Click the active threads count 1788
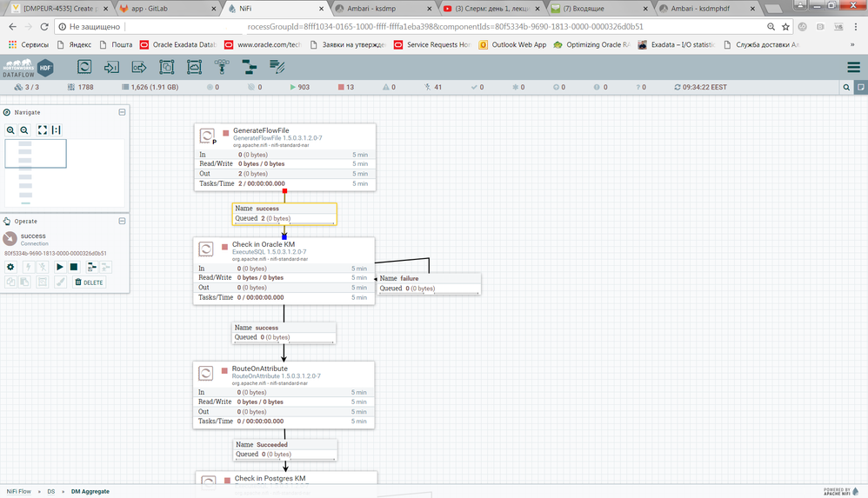 (x=80, y=87)
